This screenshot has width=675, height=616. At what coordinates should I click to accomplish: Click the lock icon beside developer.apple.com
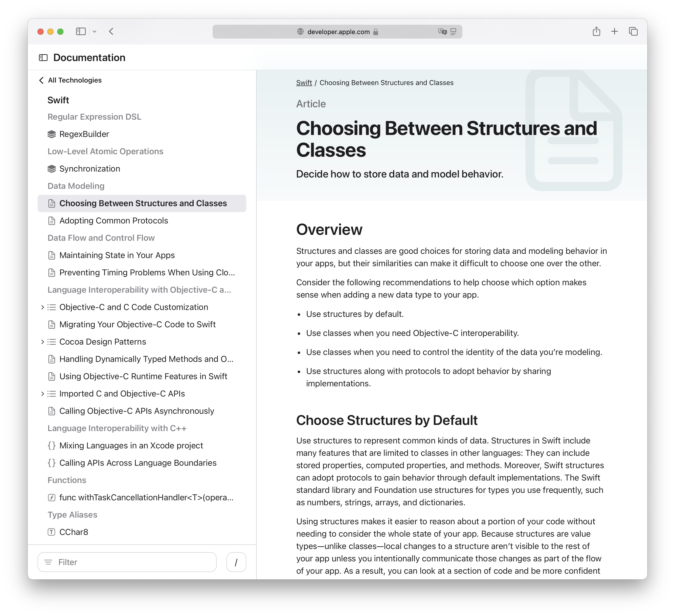click(x=376, y=32)
